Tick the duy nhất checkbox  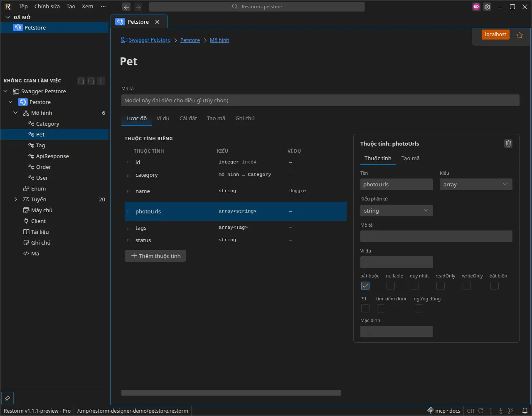pyautogui.click(x=415, y=286)
